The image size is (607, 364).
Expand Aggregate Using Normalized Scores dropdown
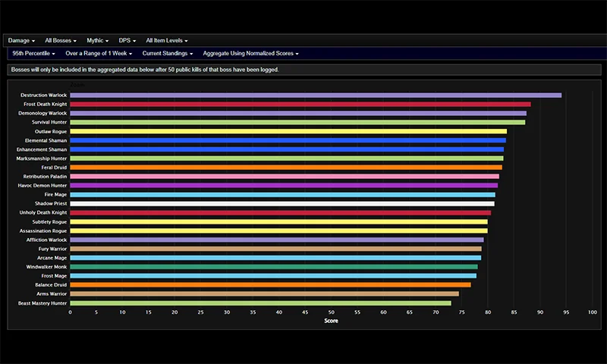click(250, 54)
